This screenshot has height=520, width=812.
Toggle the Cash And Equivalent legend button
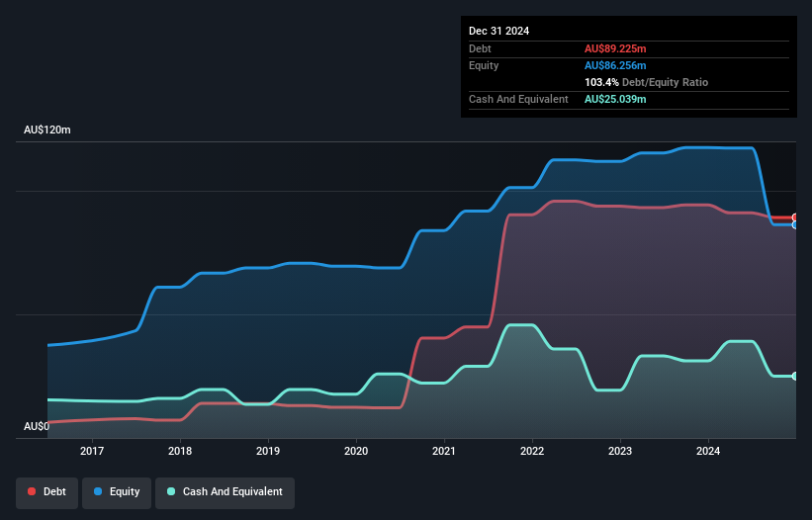pos(225,492)
